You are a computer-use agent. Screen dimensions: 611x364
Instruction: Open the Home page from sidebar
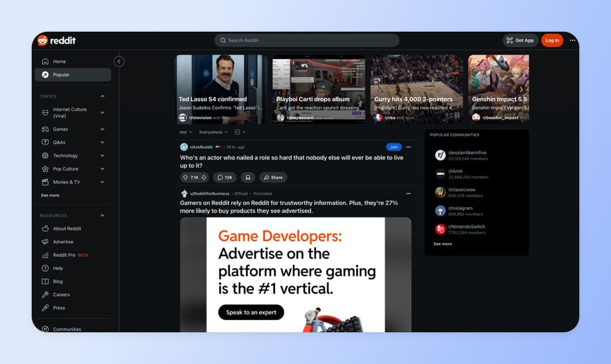72,61
